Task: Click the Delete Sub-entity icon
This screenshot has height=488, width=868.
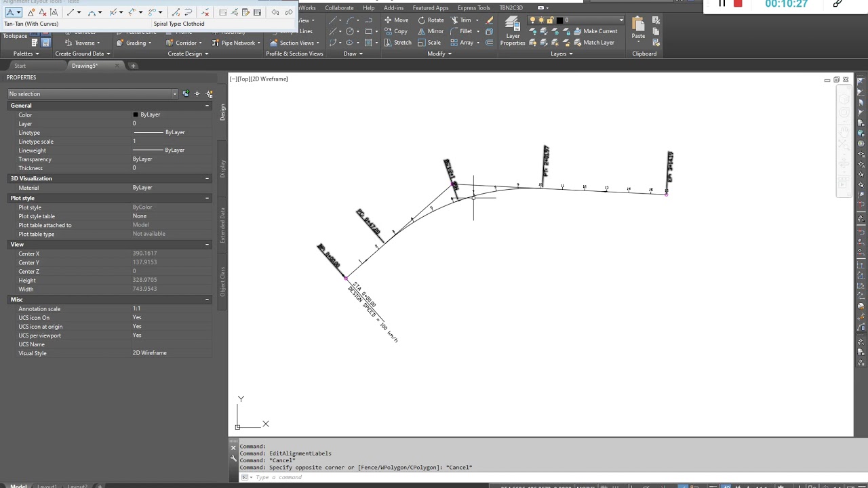Action: [x=205, y=12]
